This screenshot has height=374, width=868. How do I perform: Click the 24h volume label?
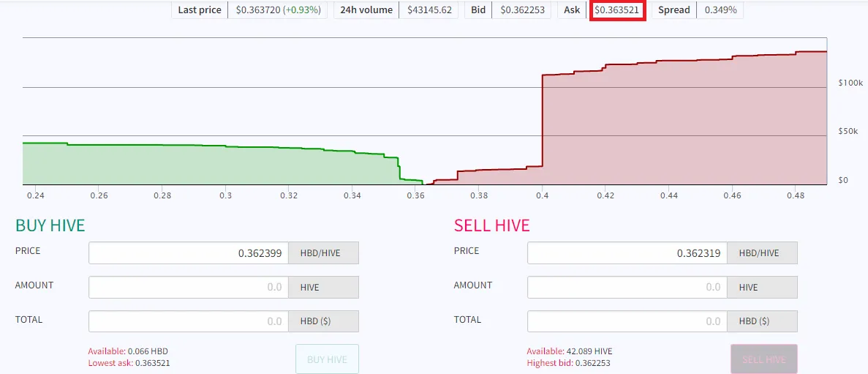click(366, 10)
